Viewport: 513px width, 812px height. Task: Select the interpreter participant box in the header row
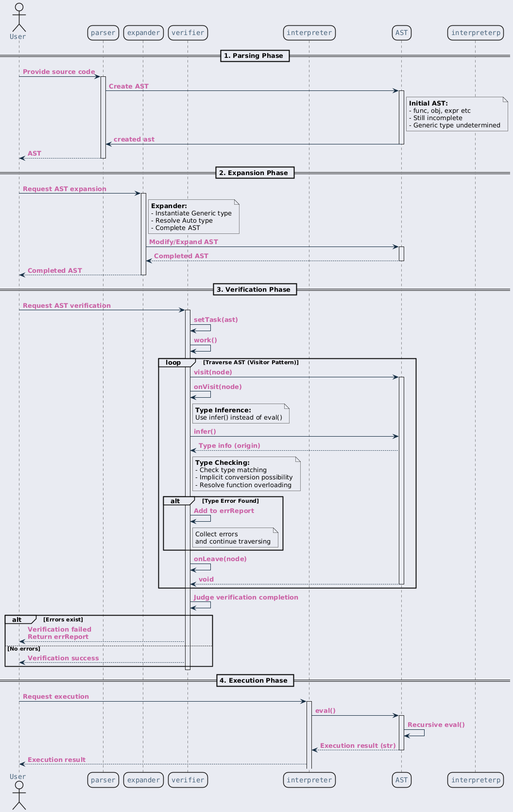pos(309,33)
